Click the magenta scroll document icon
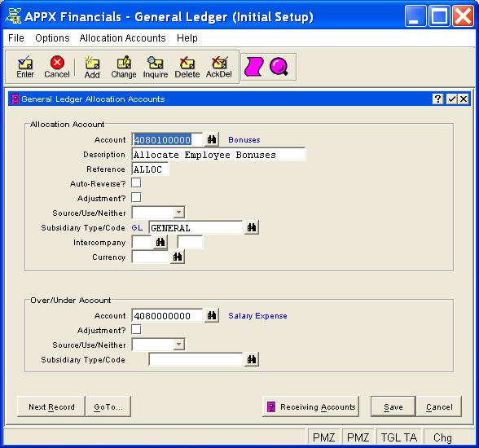 point(253,67)
